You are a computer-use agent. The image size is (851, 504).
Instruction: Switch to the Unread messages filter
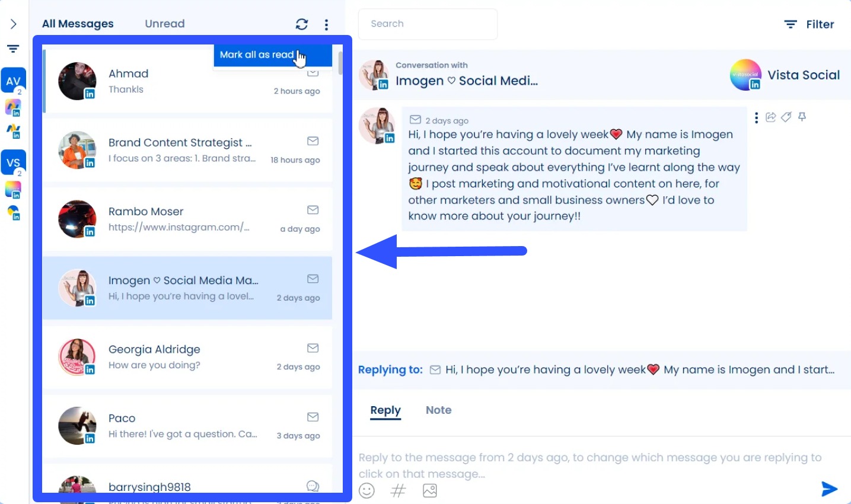pos(164,24)
